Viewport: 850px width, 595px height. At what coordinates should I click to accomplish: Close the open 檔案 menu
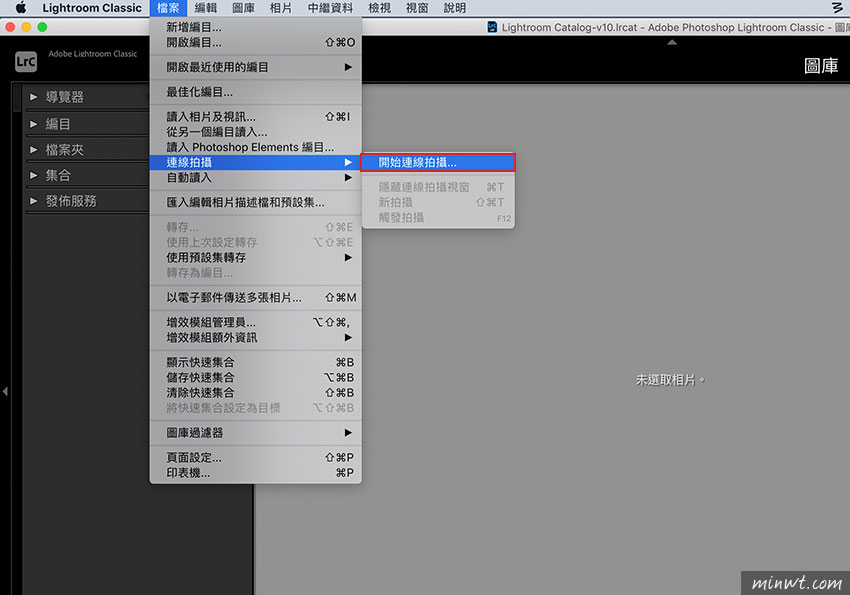coord(168,8)
